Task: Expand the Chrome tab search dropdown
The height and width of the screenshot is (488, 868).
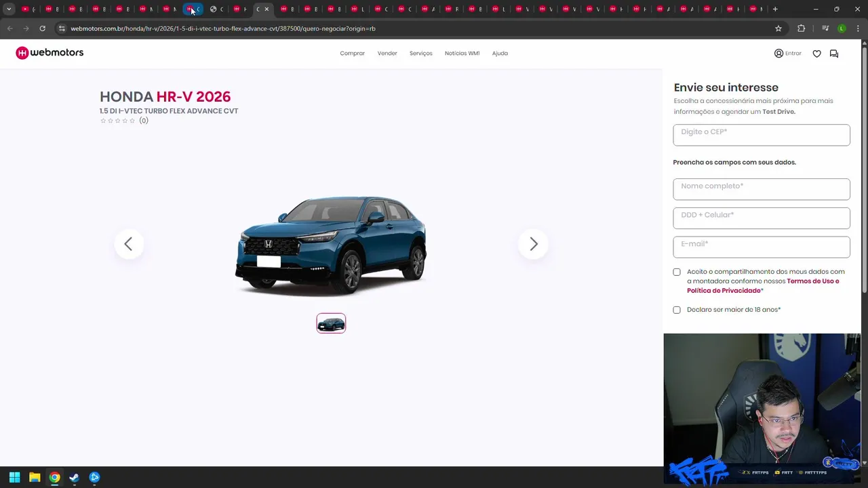Action: [x=9, y=9]
